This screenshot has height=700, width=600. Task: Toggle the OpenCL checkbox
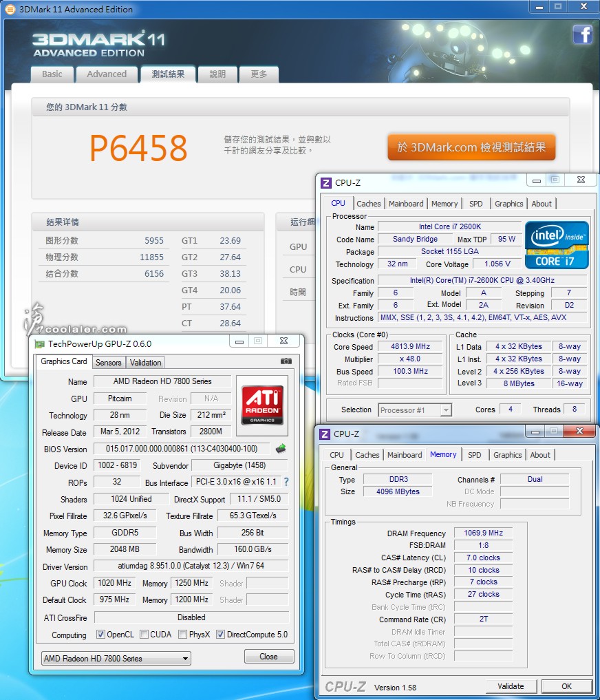coord(100,635)
